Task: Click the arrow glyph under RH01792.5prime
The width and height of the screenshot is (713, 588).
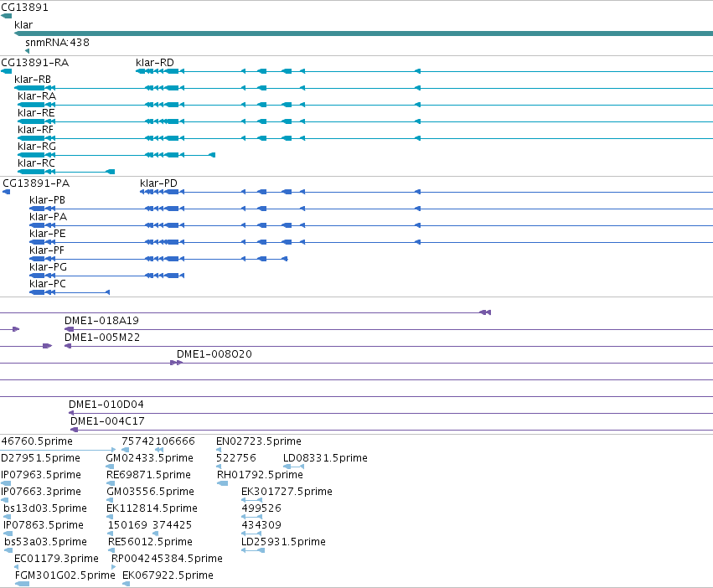Action: [x=222, y=483]
